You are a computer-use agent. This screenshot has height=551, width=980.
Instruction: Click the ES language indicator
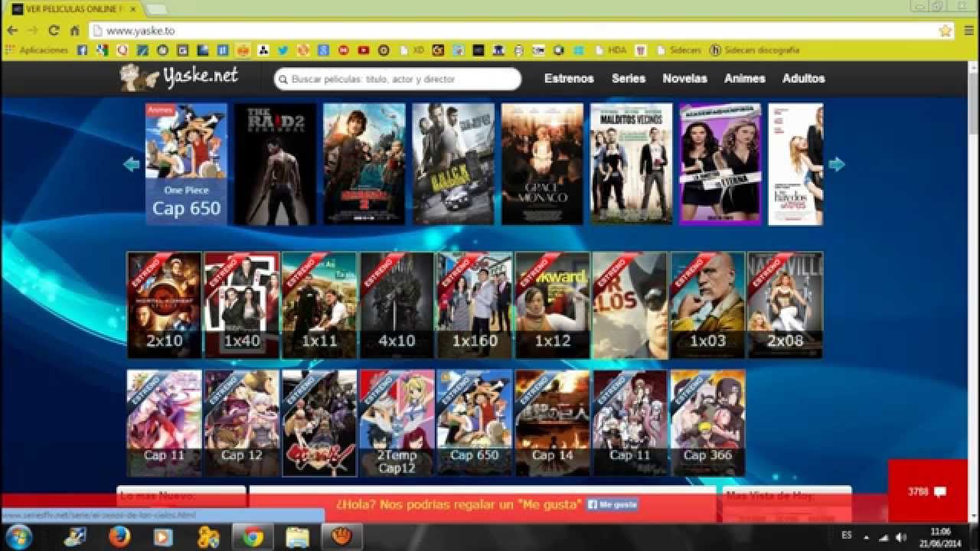(847, 535)
